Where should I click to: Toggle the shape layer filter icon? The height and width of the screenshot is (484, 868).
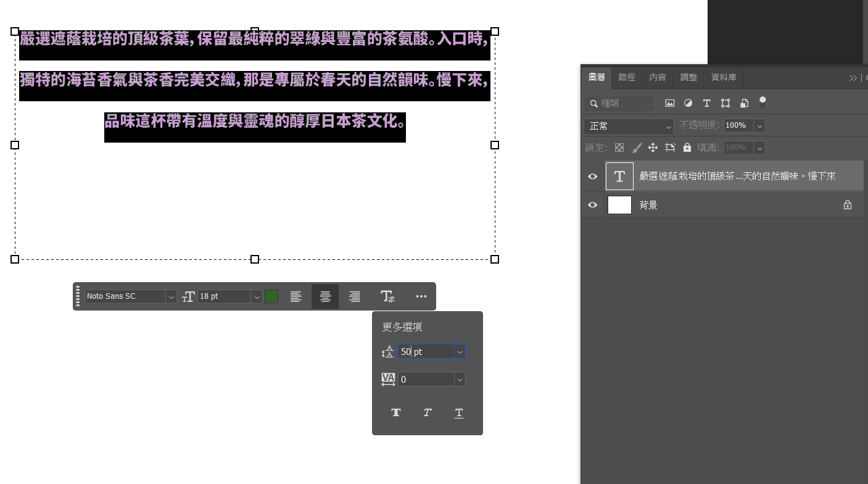click(x=725, y=103)
